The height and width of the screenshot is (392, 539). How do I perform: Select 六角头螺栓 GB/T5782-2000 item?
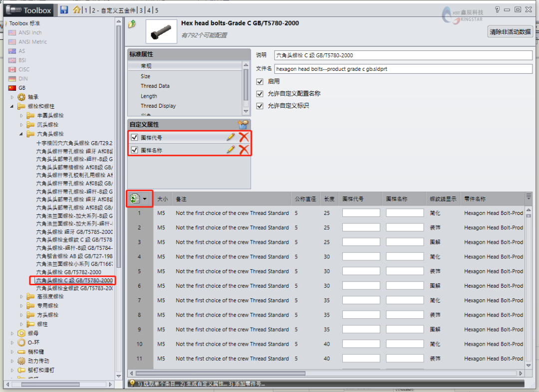pyautogui.click(x=69, y=272)
